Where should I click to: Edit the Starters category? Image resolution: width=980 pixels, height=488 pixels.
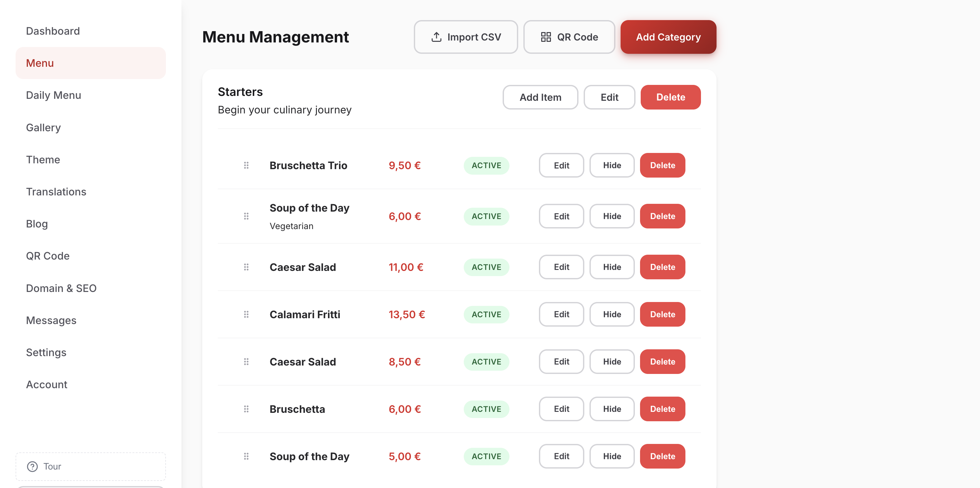(x=609, y=97)
